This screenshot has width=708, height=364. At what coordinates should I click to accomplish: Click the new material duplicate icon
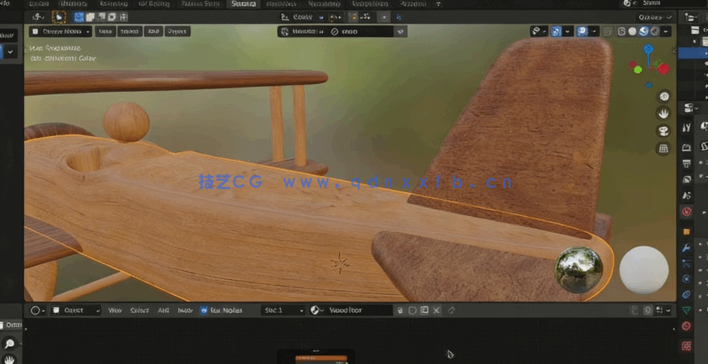(x=424, y=310)
